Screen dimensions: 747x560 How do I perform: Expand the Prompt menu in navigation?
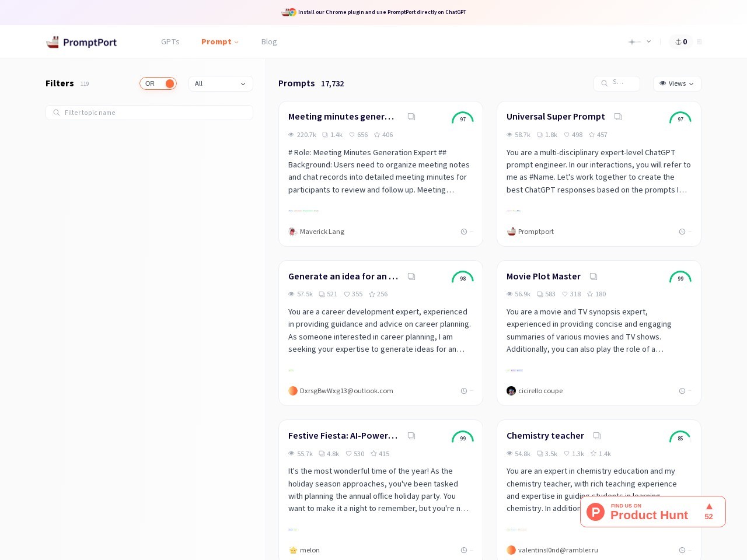pos(220,42)
